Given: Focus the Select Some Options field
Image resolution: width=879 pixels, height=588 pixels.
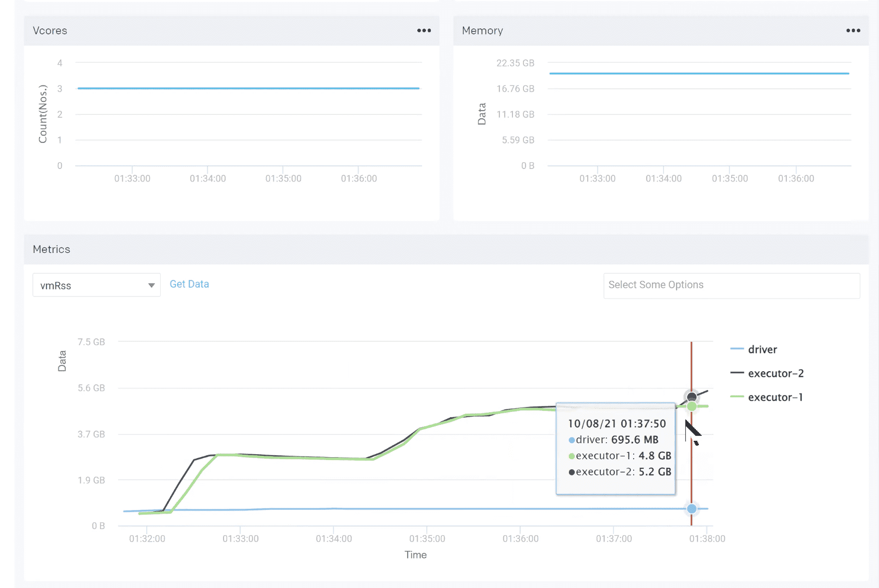Looking at the screenshot, I should [x=731, y=285].
